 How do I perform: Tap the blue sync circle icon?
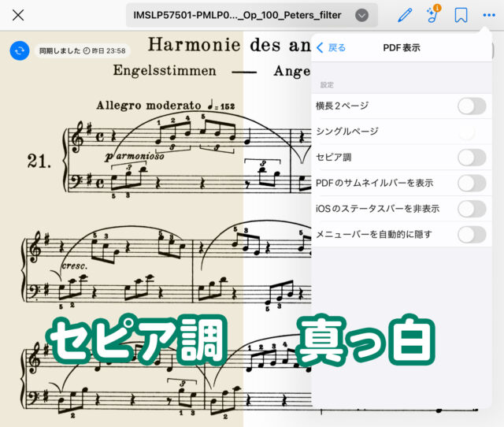point(20,50)
